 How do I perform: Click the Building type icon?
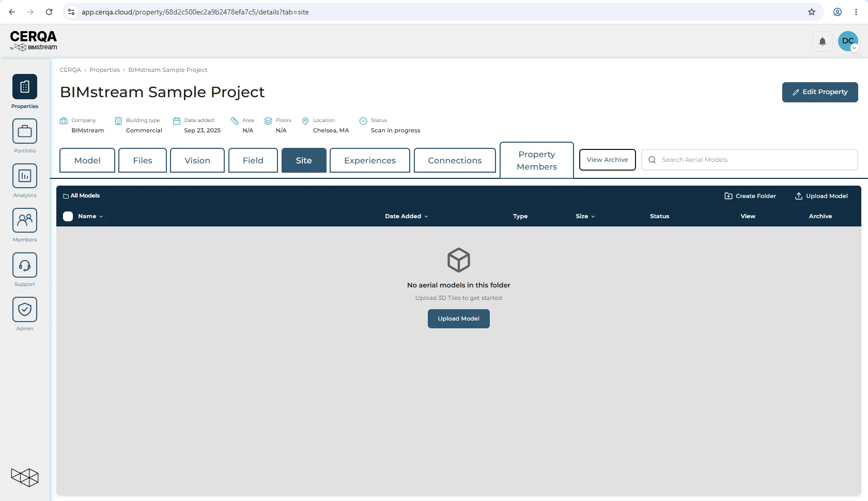point(118,121)
